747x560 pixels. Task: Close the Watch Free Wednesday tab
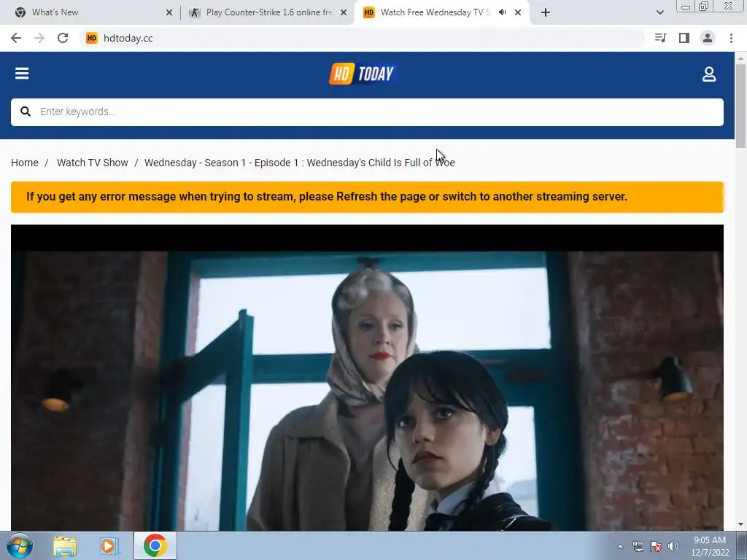518,13
